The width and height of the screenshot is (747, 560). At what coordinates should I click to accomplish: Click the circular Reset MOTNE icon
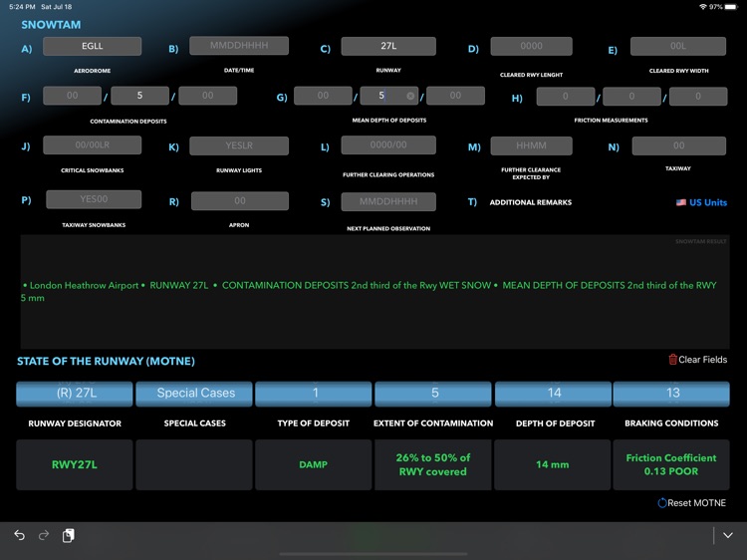click(x=662, y=503)
